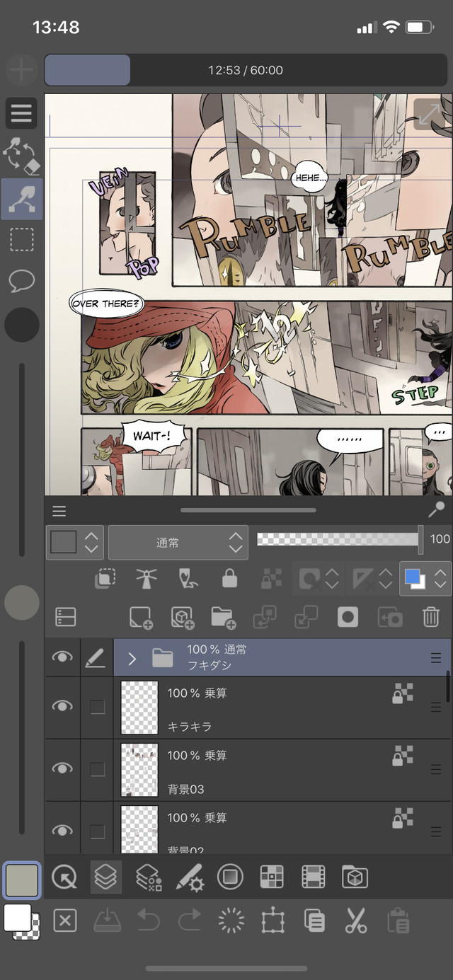453x980 pixels.
Task: Check the 背景03 layer selection box
Action: pos(97,768)
